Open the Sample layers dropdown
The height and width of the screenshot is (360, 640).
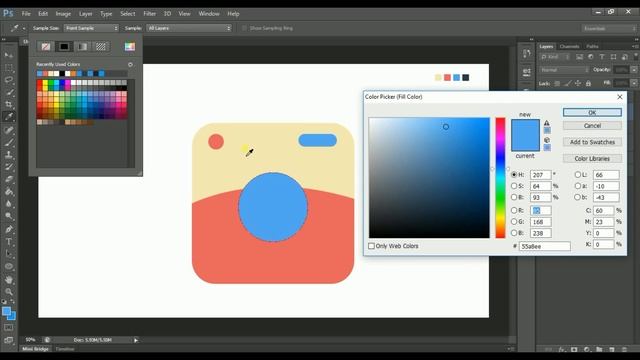click(x=189, y=28)
